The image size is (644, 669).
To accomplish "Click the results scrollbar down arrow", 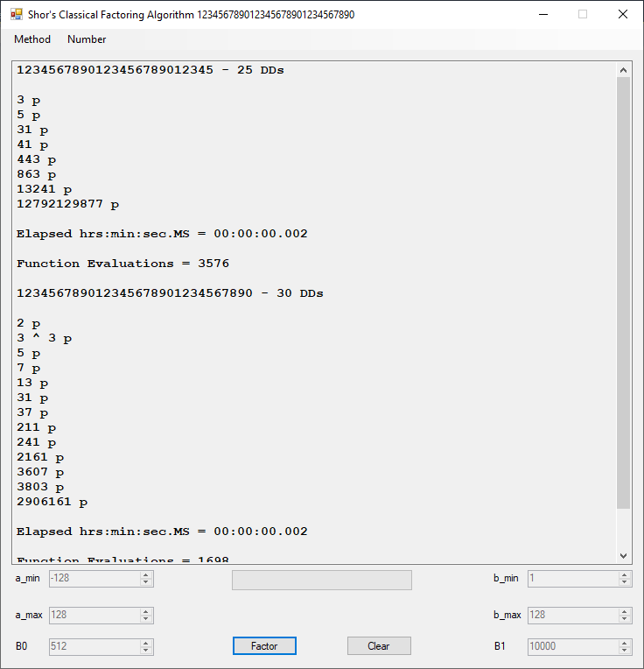I will (623, 555).
